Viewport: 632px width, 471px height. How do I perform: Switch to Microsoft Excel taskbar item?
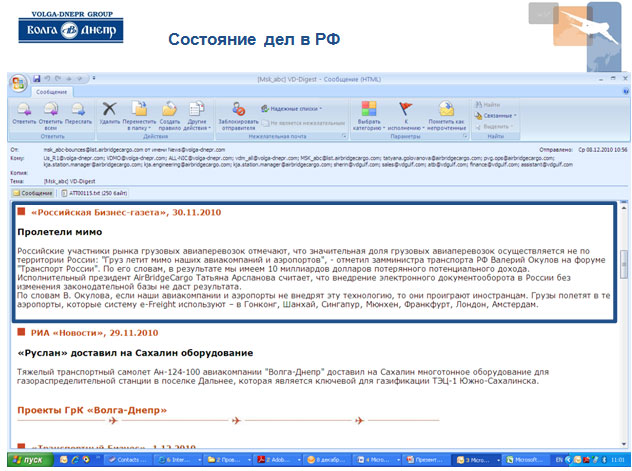click(525, 460)
